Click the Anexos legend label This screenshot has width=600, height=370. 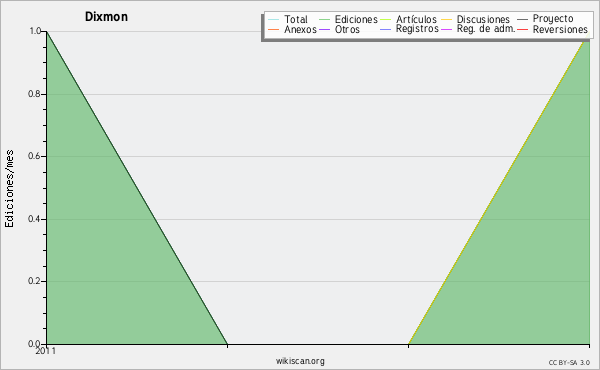click(300, 29)
